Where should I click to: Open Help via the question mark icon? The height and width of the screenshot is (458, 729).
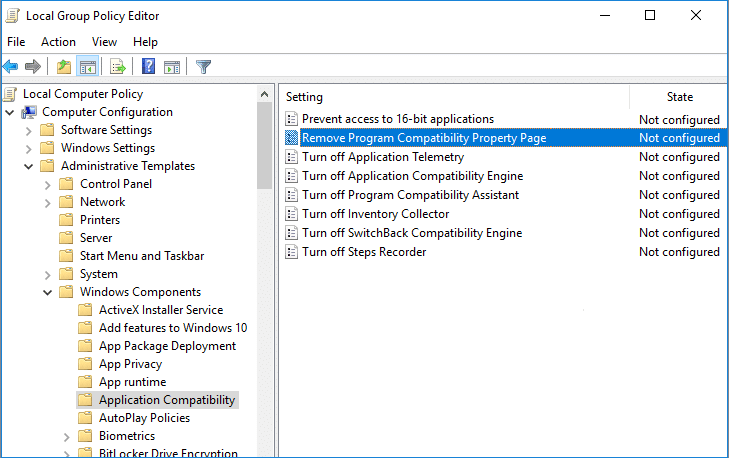click(148, 67)
